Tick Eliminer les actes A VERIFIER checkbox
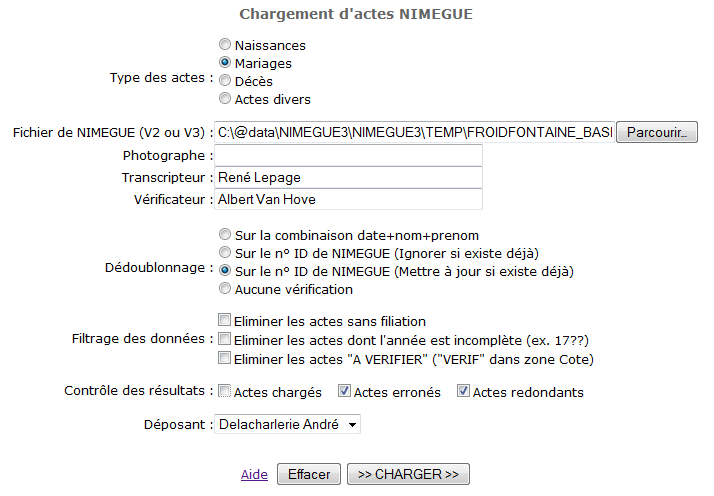Screen dimensions: 714x496 tap(225, 358)
